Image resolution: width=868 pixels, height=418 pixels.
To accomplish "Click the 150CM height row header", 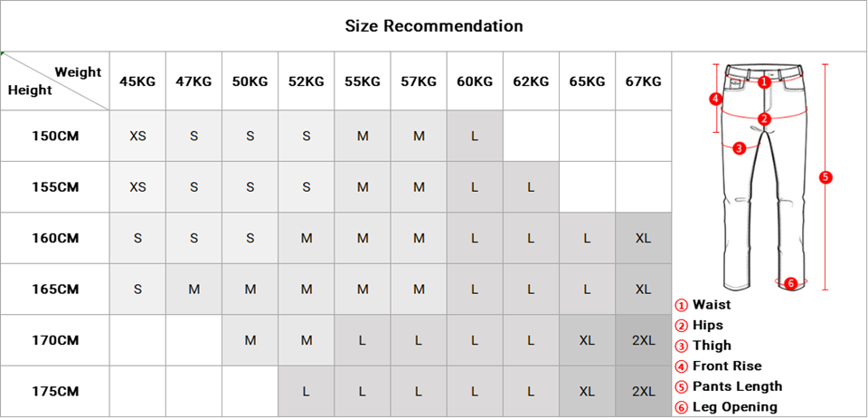I will (56, 137).
